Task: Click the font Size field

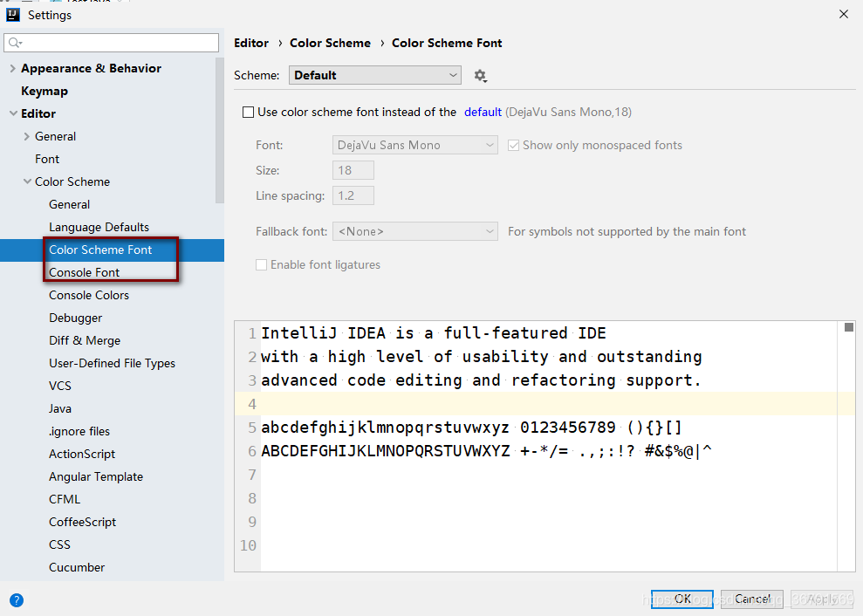Action: [353, 170]
